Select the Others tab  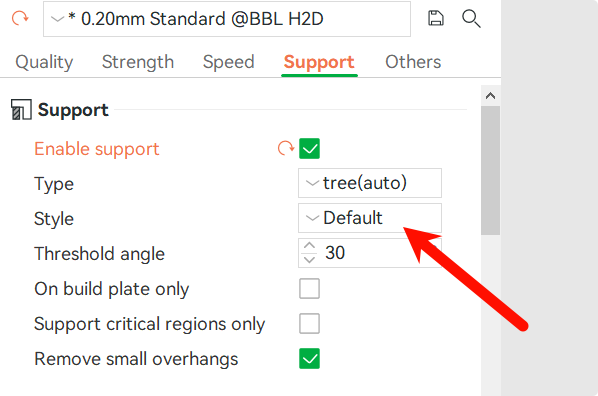tap(413, 62)
